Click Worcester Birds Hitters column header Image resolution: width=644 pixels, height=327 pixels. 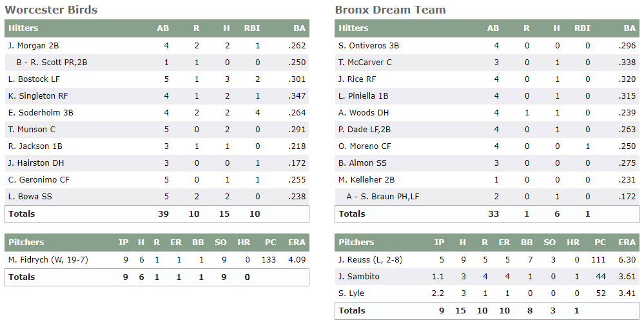(23, 28)
